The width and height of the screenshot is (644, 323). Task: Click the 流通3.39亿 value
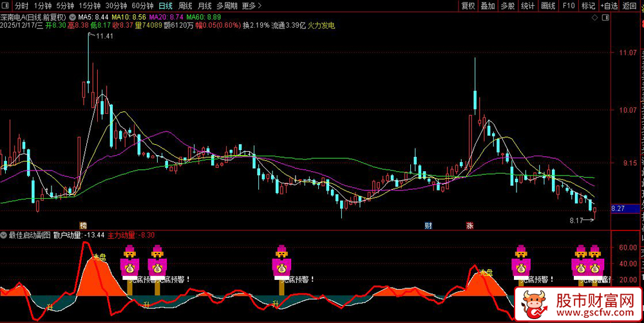click(x=289, y=26)
